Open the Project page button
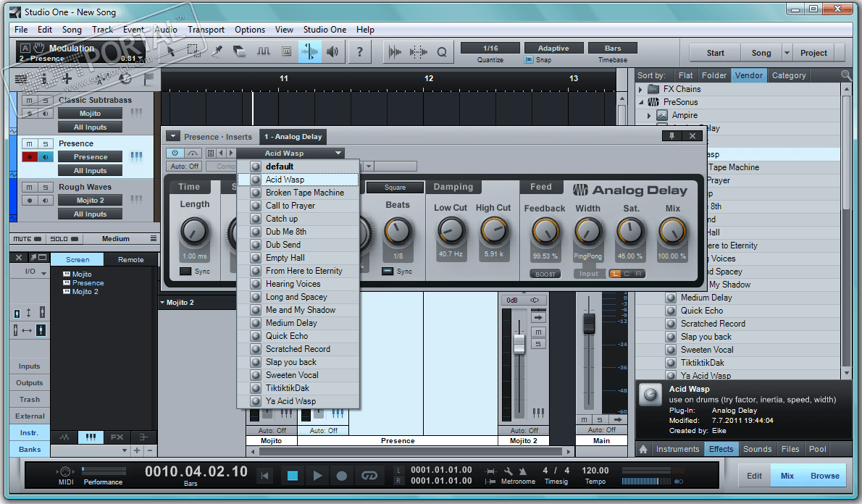 pyautogui.click(x=813, y=53)
